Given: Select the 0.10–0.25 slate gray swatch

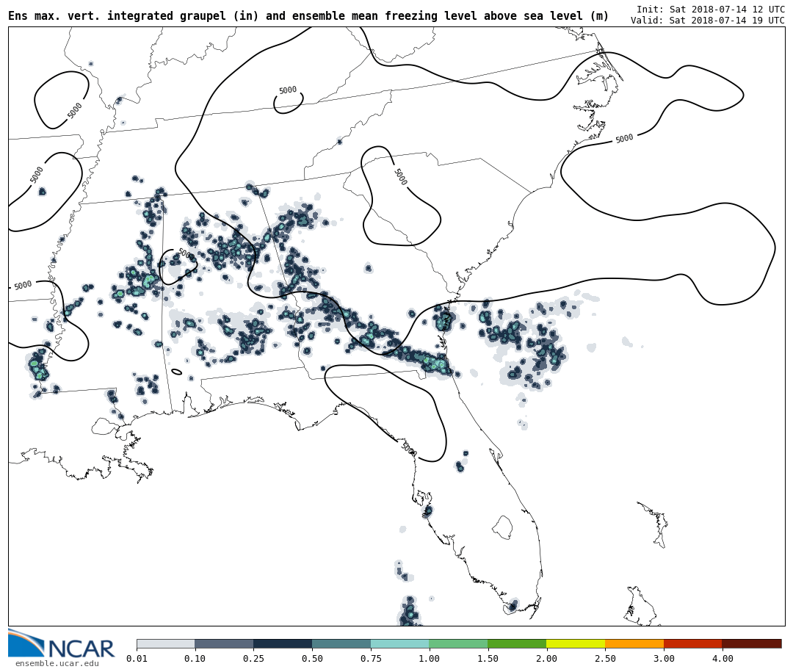Looking at the screenshot, I should point(224,643).
